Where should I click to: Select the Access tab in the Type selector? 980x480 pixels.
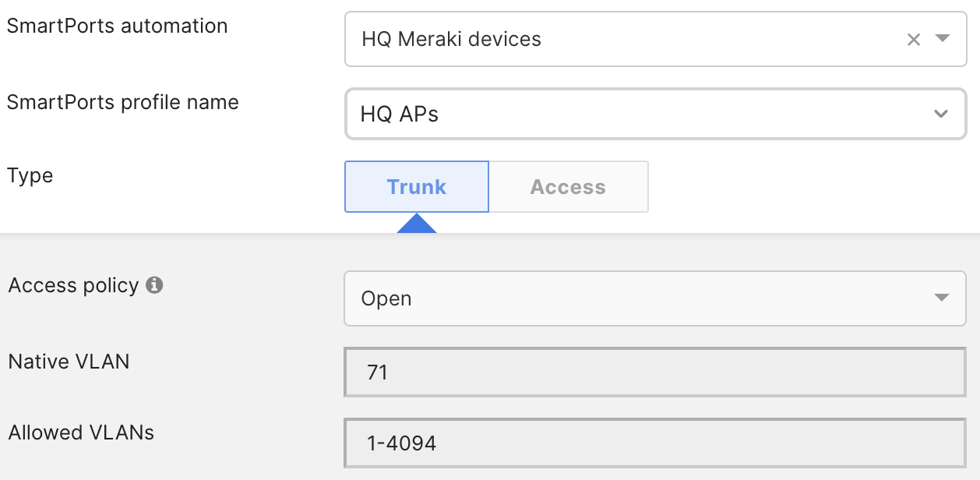click(x=568, y=186)
